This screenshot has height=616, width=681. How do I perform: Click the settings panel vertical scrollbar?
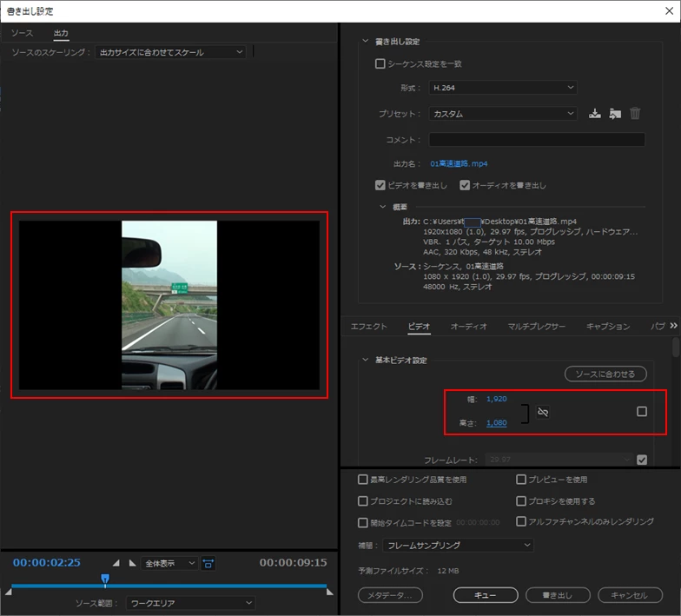coord(676,348)
